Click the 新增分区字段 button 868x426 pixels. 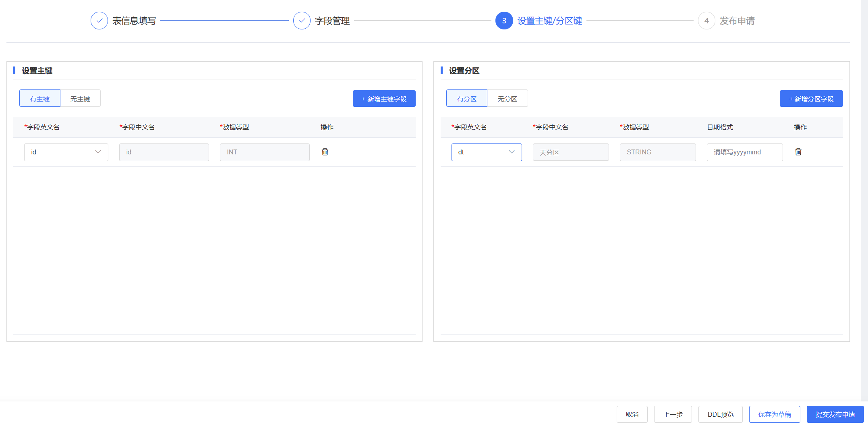pos(811,99)
